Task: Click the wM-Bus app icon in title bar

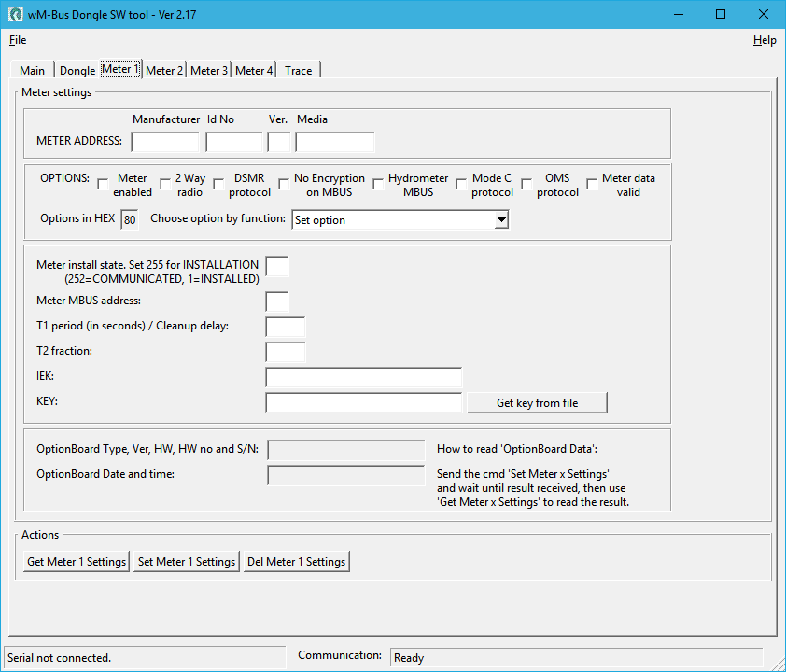Action: (16, 15)
